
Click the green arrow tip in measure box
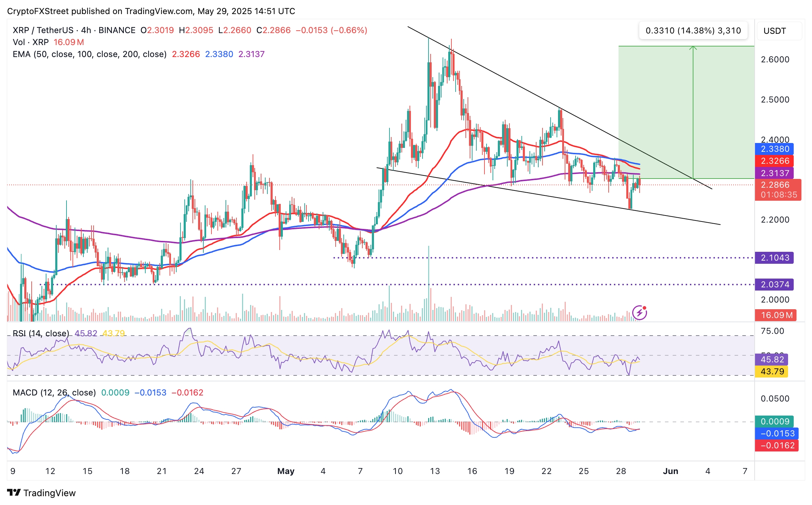point(693,47)
